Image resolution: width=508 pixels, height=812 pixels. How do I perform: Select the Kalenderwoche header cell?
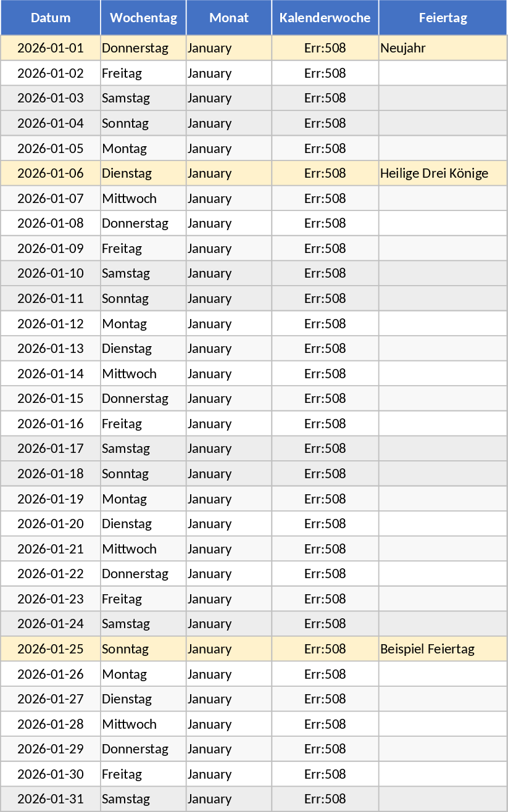click(325, 17)
